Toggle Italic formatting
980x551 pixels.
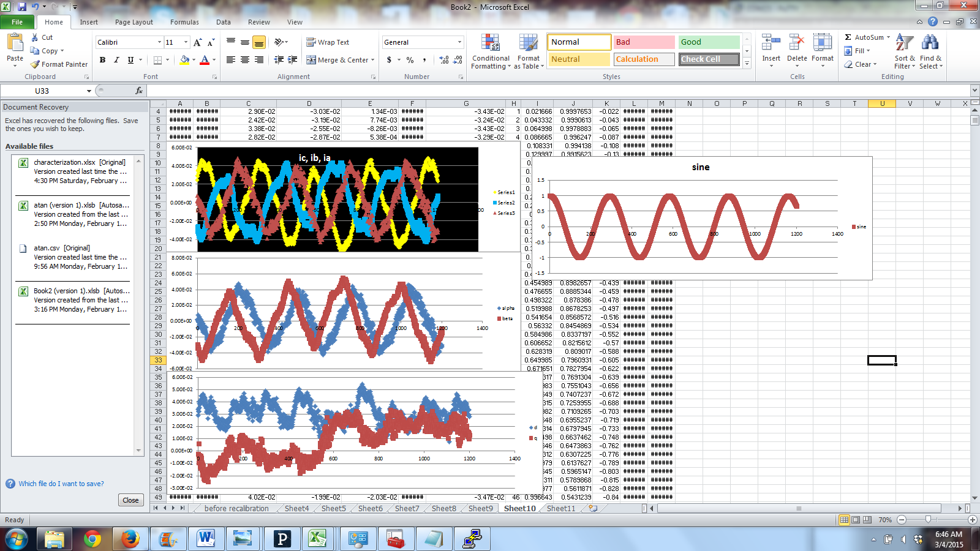click(x=116, y=60)
